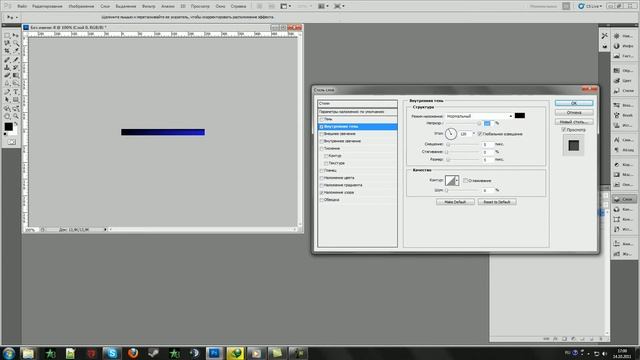
Task: Select the Crop tool
Action: click(7, 51)
